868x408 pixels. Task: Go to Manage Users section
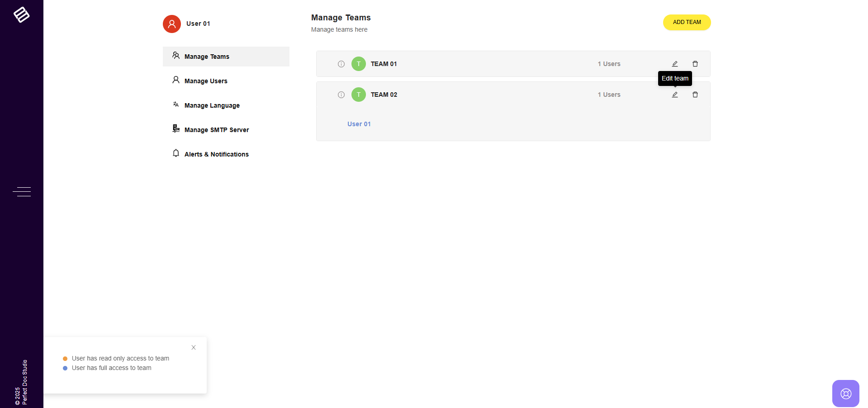[206, 81]
